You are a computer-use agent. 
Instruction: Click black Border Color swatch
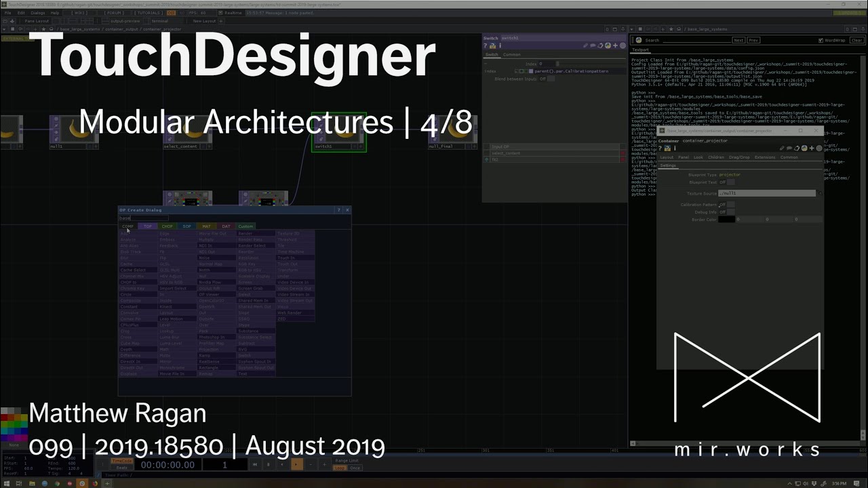click(x=726, y=220)
